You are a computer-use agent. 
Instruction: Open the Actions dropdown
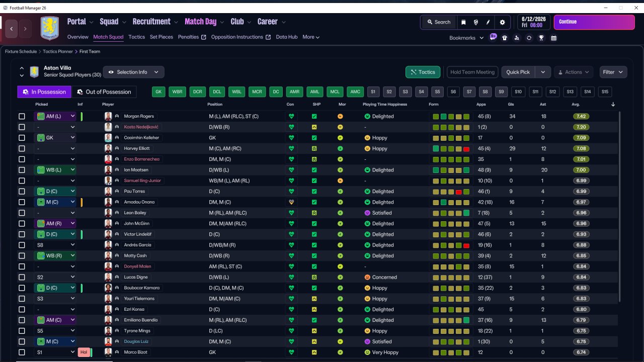(x=574, y=72)
